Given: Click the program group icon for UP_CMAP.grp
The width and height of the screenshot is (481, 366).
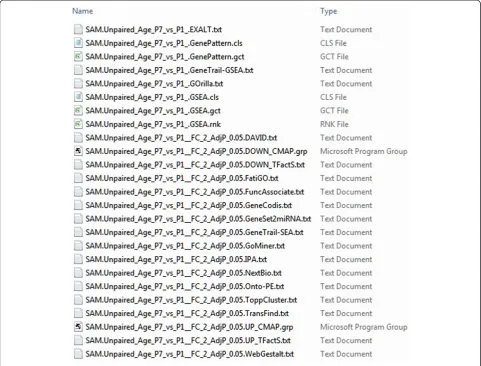Looking at the screenshot, I should click(78, 327).
